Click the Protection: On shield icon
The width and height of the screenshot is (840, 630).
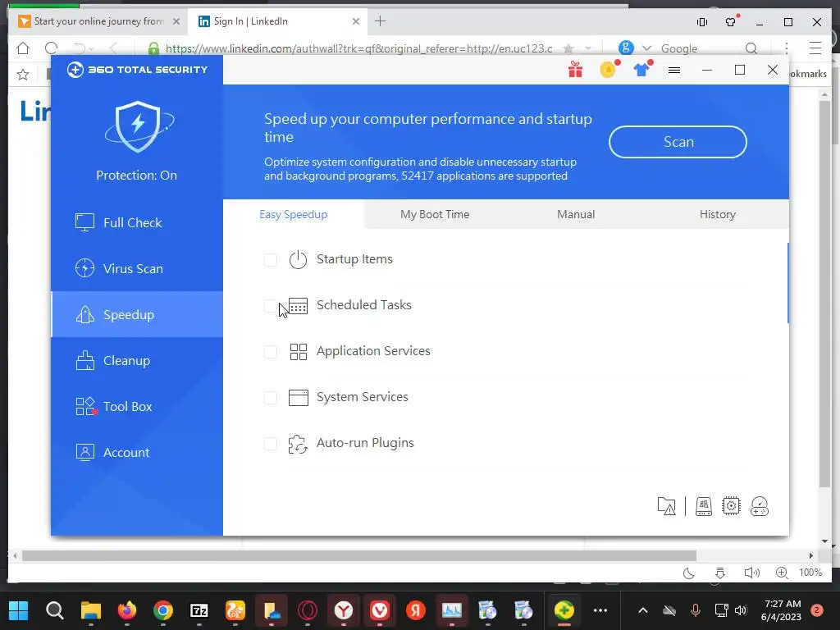coord(139,126)
